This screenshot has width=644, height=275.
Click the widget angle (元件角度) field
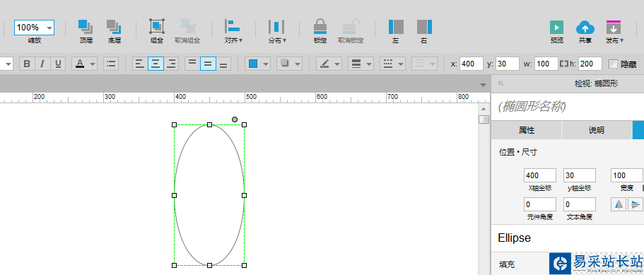pyautogui.click(x=540, y=204)
